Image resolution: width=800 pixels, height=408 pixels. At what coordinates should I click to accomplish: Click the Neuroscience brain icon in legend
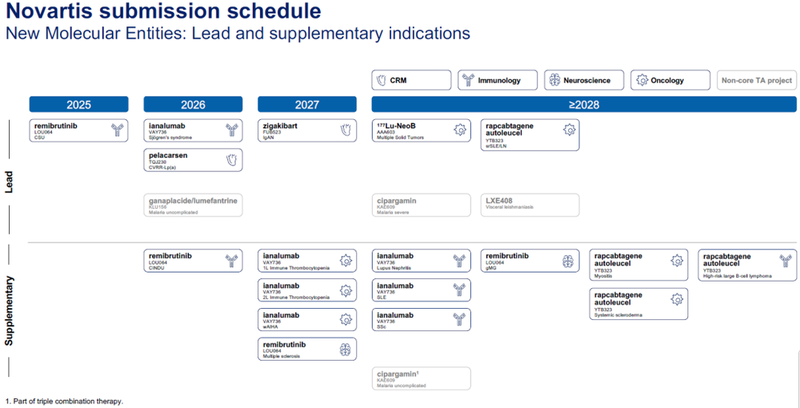tap(555, 80)
